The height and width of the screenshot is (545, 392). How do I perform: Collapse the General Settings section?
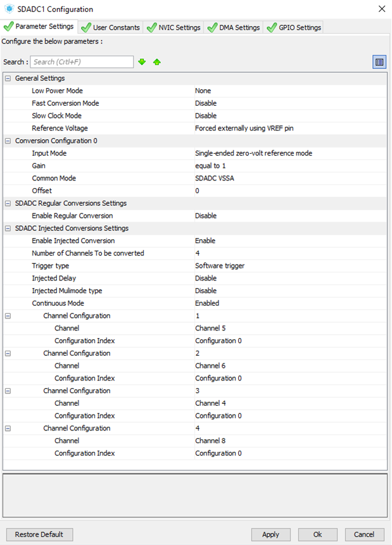8,78
